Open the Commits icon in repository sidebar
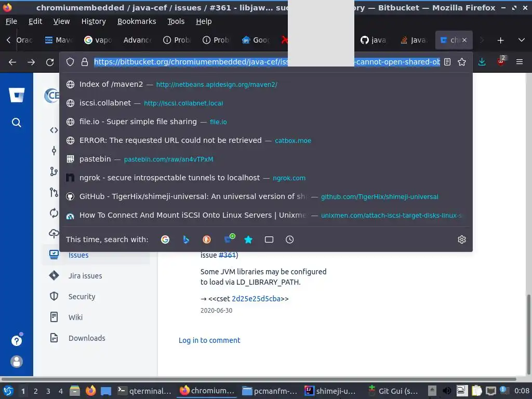 click(x=54, y=151)
